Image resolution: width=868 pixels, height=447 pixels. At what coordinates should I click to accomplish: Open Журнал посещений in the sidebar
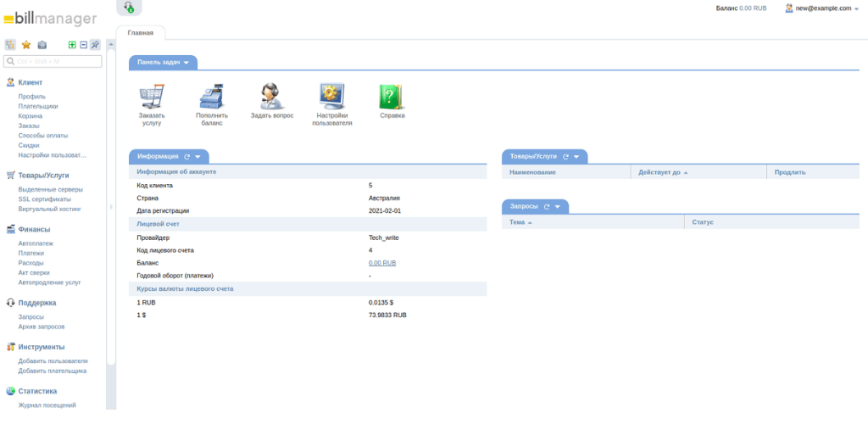click(47, 405)
